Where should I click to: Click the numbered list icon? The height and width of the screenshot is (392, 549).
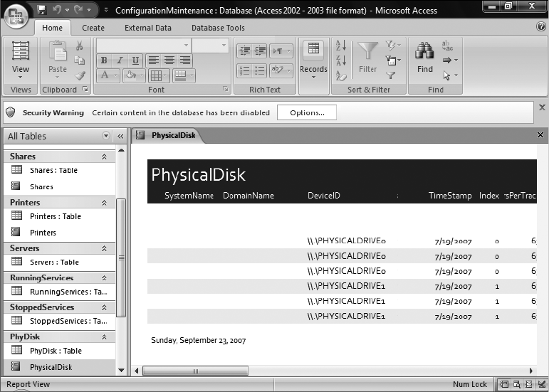244,70
